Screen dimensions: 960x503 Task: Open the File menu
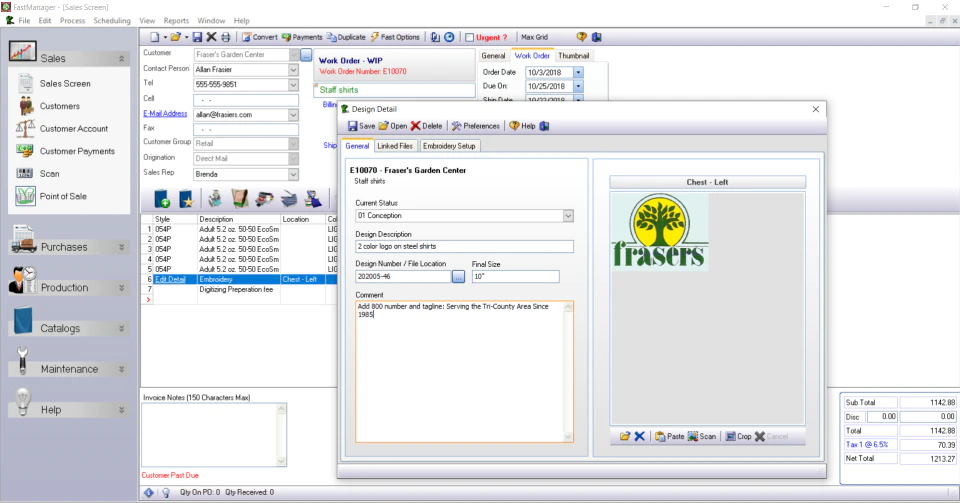(x=24, y=20)
